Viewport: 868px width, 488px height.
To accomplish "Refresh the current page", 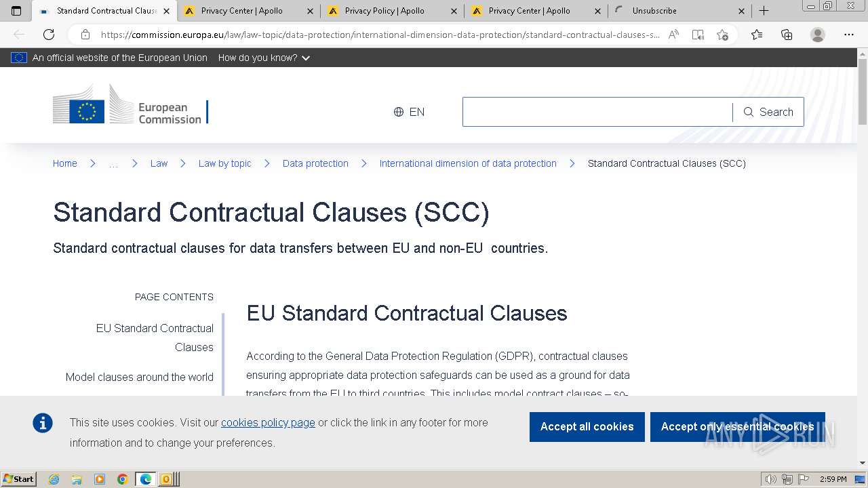I will [x=49, y=35].
